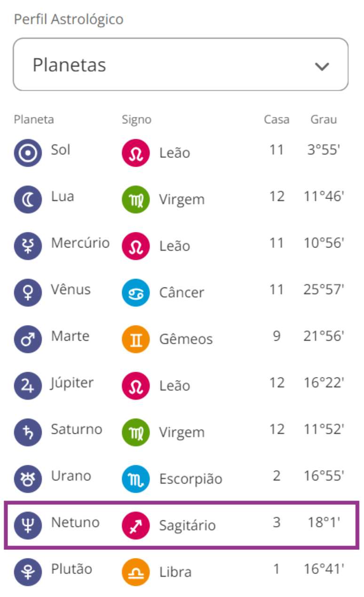Open the Planetas dropdown menu

(x=180, y=65)
